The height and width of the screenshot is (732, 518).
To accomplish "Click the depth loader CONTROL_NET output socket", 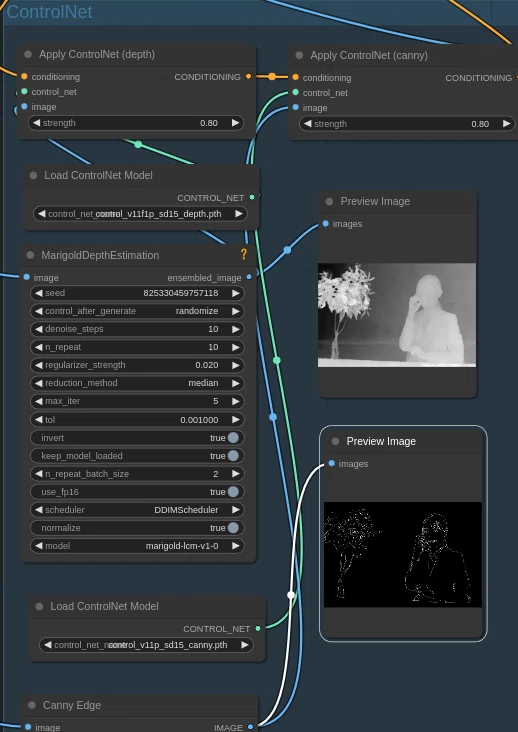I will 252,197.
